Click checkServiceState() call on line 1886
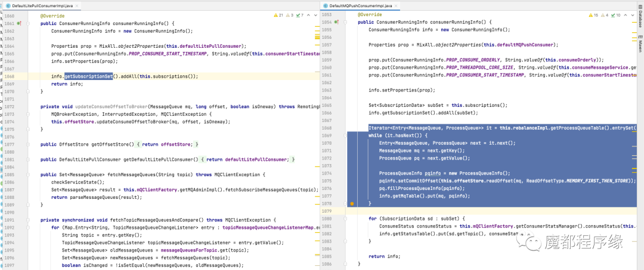This screenshot has height=270, width=644. (78, 182)
